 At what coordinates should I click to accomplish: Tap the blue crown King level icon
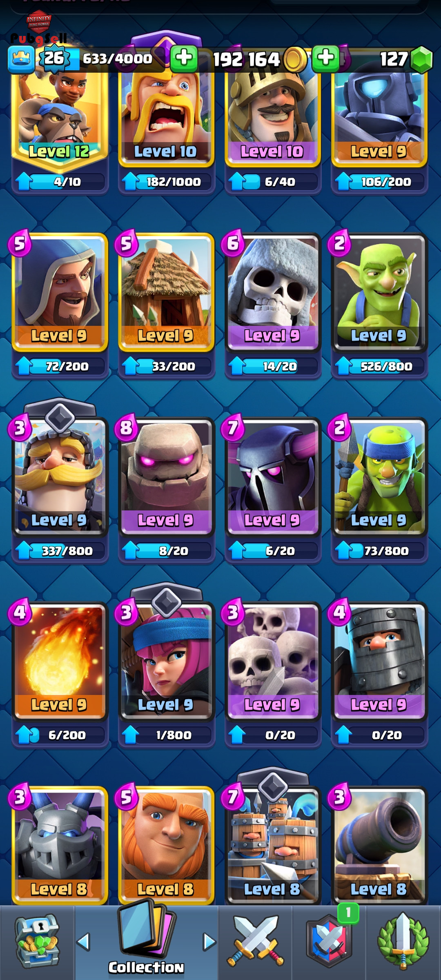21,60
